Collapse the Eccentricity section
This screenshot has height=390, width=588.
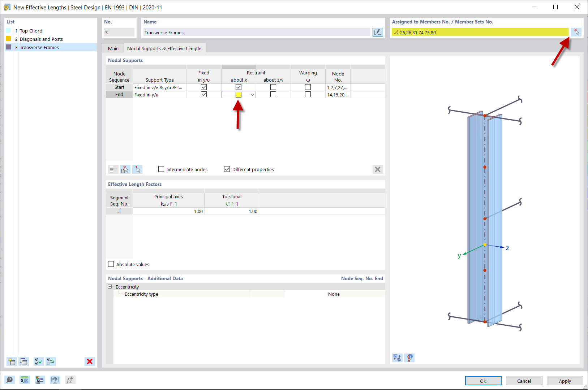(x=110, y=286)
